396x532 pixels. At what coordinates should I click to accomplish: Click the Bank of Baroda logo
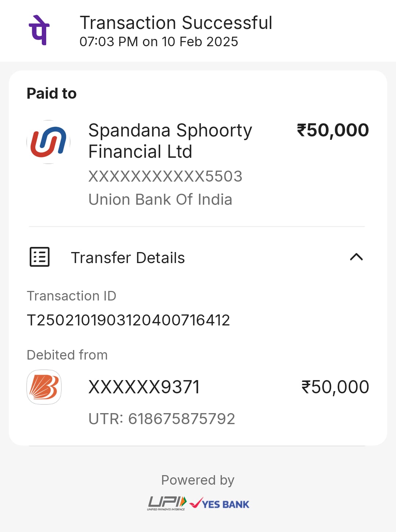coord(44,387)
